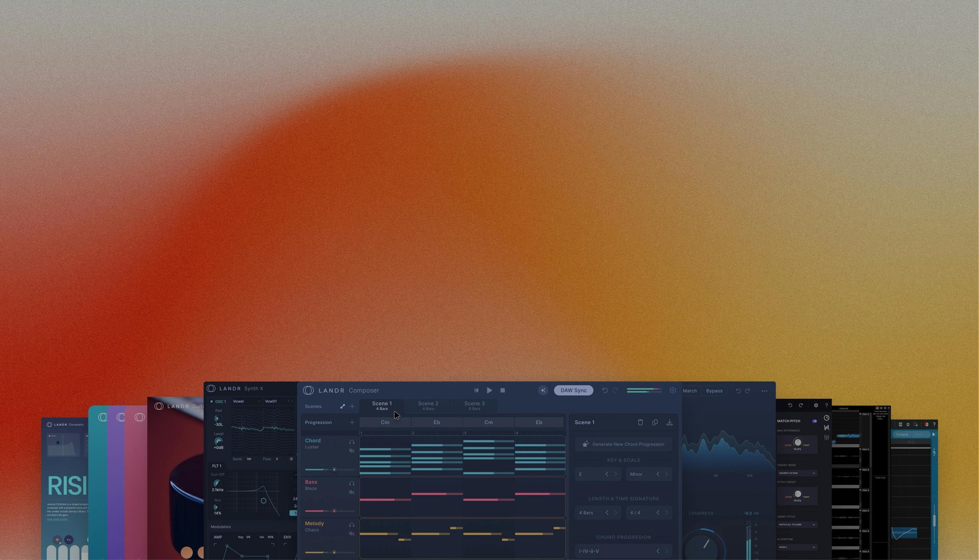Open the Nearest Octave target mode dropdown
This screenshot has height=560, width=979.
tap(796, 473)
